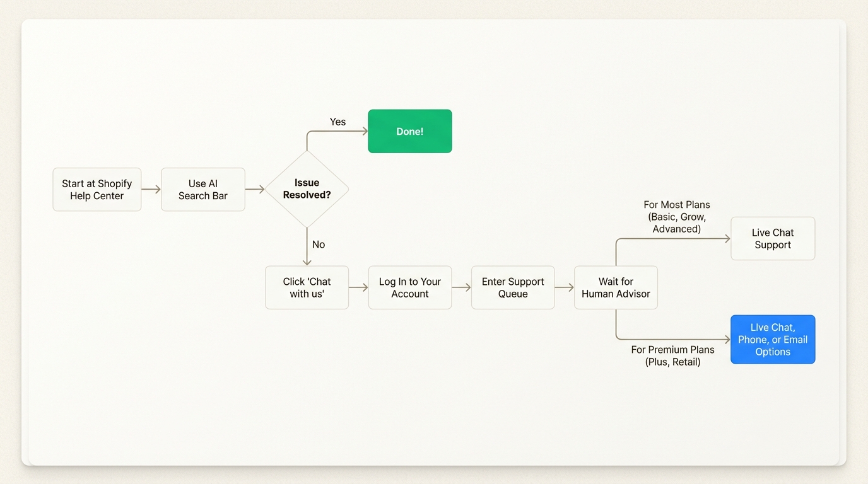Select the 'Use AI Search Bar' step

point(202,190)
